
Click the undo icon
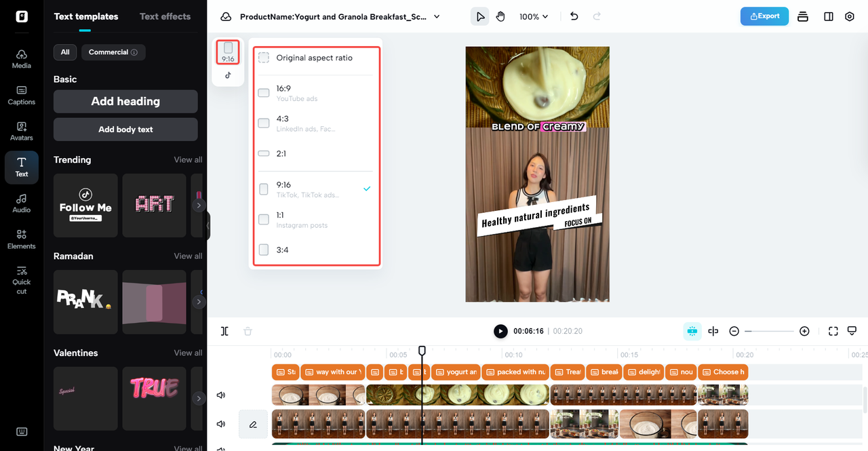coord(574,16)
